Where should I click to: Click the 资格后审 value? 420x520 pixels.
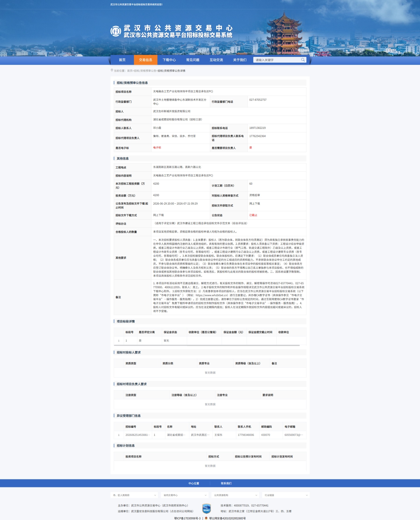pyautogui.click(x=255, y=195)
